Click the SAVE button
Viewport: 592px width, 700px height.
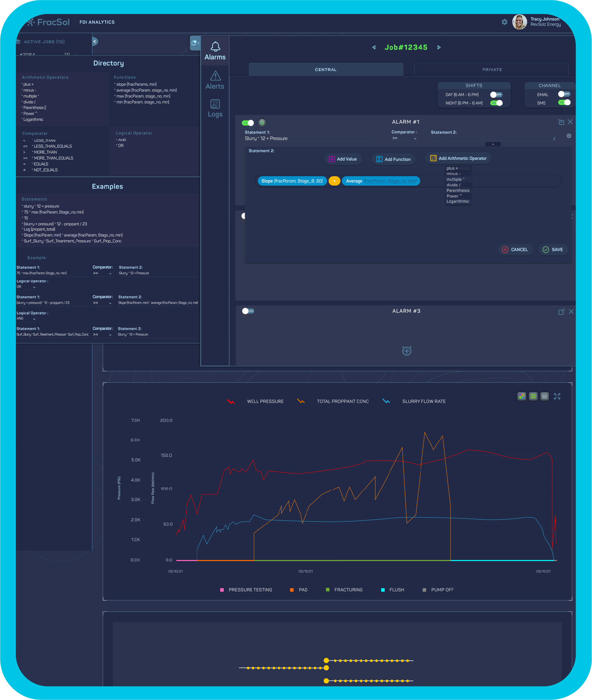(553, 250)
